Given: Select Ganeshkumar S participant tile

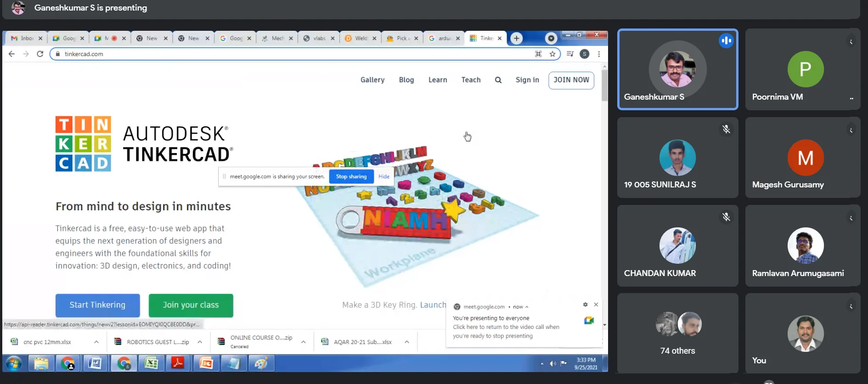Looking at the screenshot, I should click(x=678, y=69).
